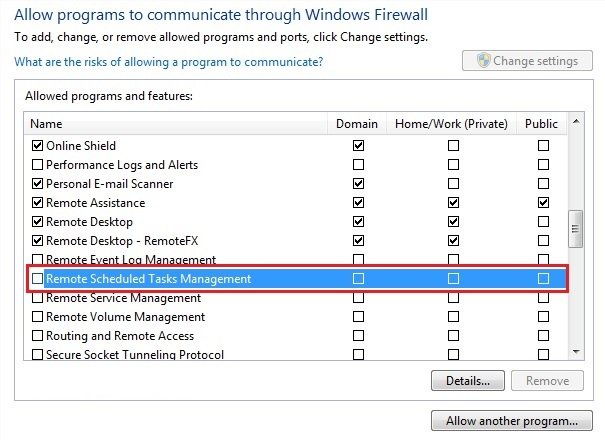Click the Public column header
This screenshot has height=440, width=605.
point(543,124)
